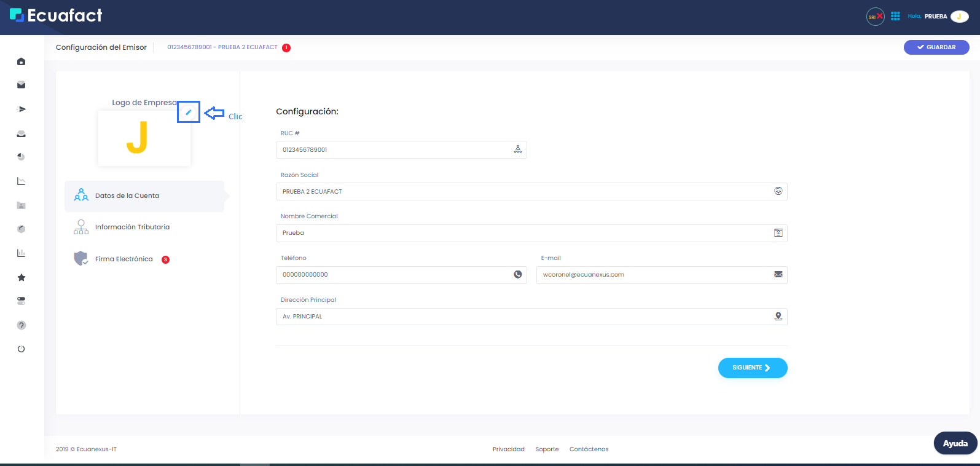Click the star favorites icon in the sidebar
The image size is (980, 466).
[22, 277]
